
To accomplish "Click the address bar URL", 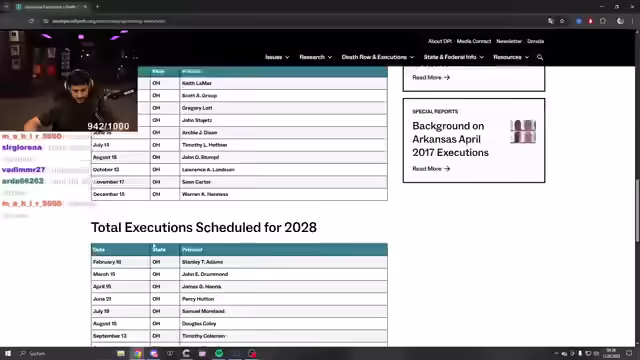I will [109, 21].
